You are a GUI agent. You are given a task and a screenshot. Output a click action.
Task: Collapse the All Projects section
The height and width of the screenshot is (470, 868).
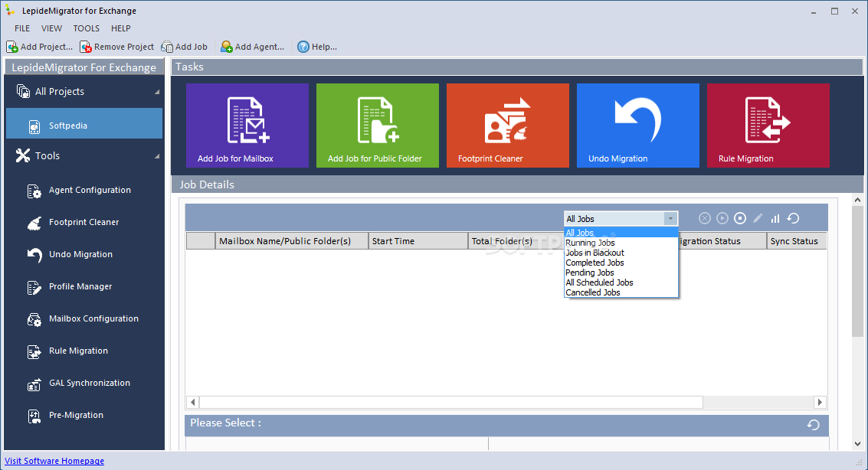click(156, 92)
